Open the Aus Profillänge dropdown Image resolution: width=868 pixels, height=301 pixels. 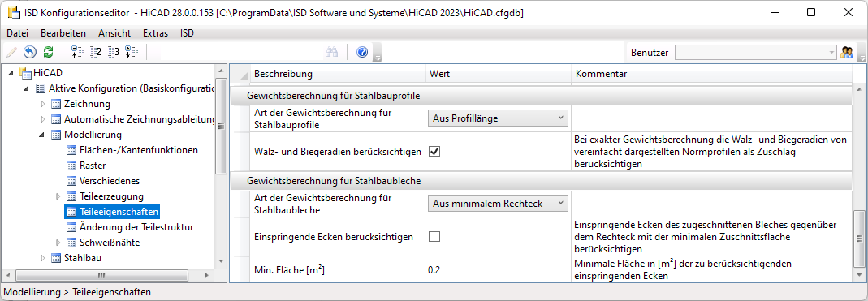click(498, 118)
